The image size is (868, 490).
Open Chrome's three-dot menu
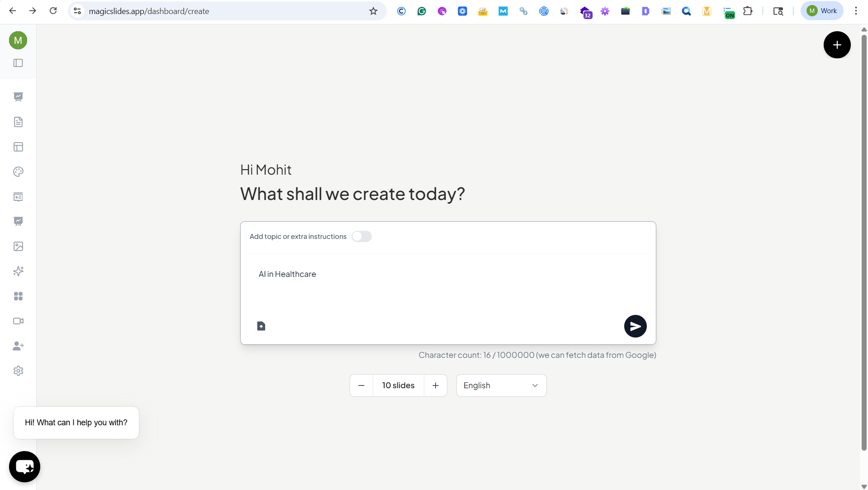coord(856,11)
